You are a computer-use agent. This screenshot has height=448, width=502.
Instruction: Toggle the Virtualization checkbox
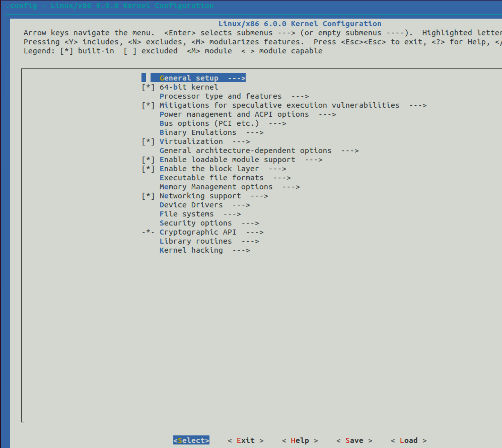[x=148, y=142]
